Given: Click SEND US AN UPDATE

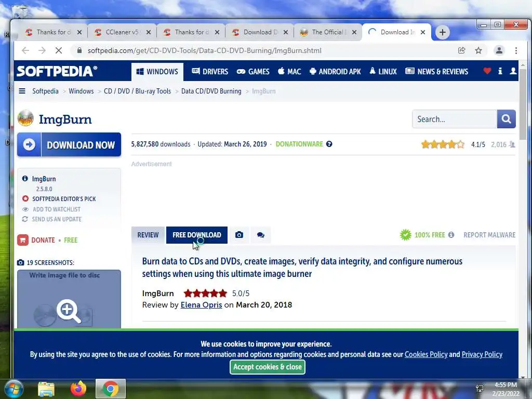Looking at the screenshot, I should point(51,219).
